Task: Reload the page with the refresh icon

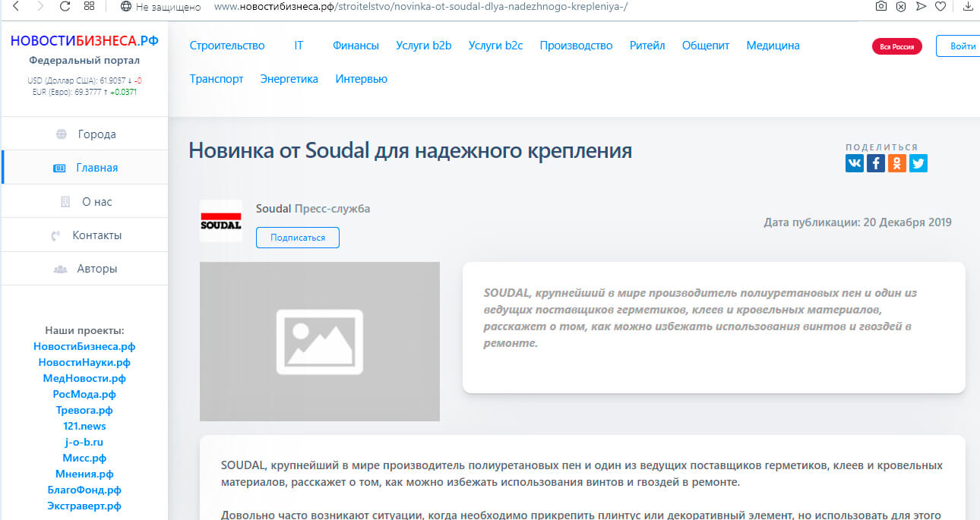Action: [65, 6]
